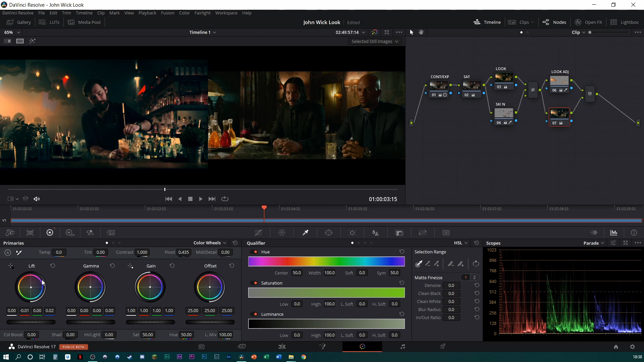
Task: Open the Curves palette icon
Action: coord(258,233)
